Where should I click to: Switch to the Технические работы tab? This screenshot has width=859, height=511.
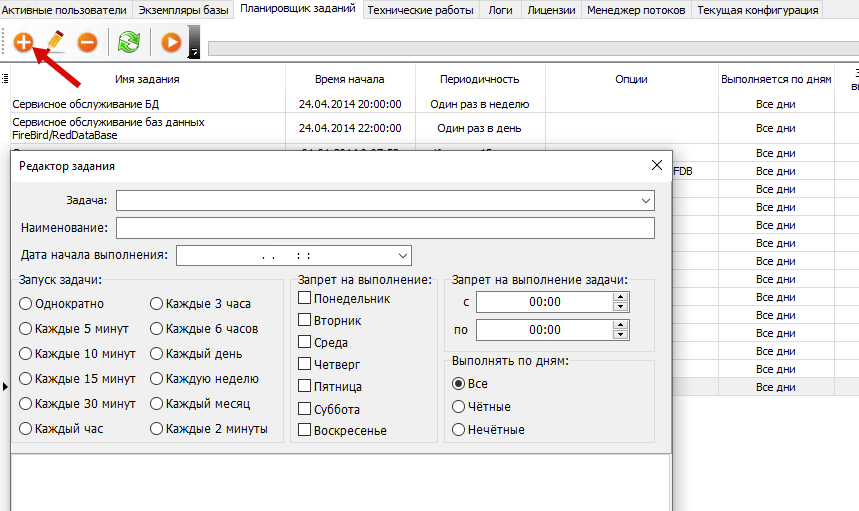click(x=423, y=10)
